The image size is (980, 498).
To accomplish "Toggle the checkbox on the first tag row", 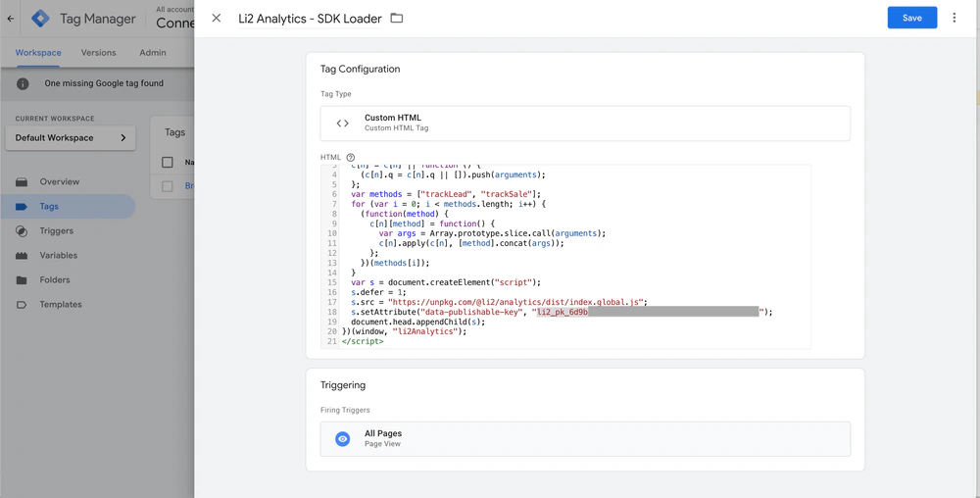I will pyautogui.click(x=167, y=186).
